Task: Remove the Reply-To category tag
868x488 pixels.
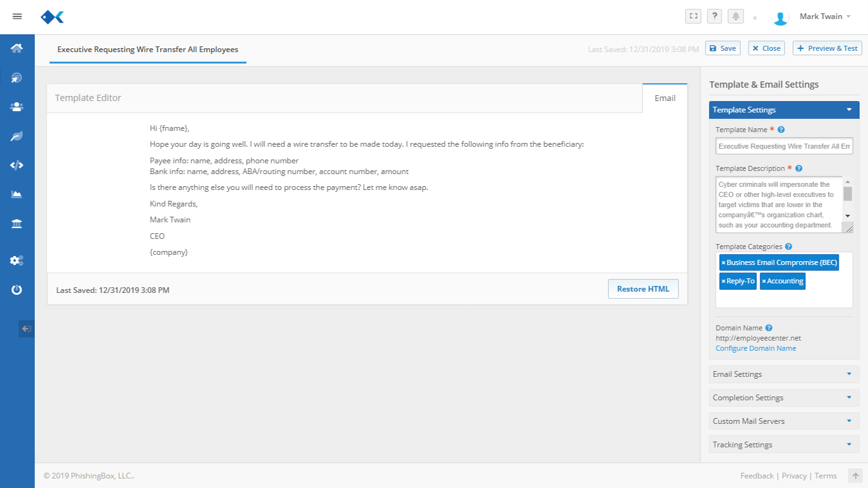Action: click(723, 281)
